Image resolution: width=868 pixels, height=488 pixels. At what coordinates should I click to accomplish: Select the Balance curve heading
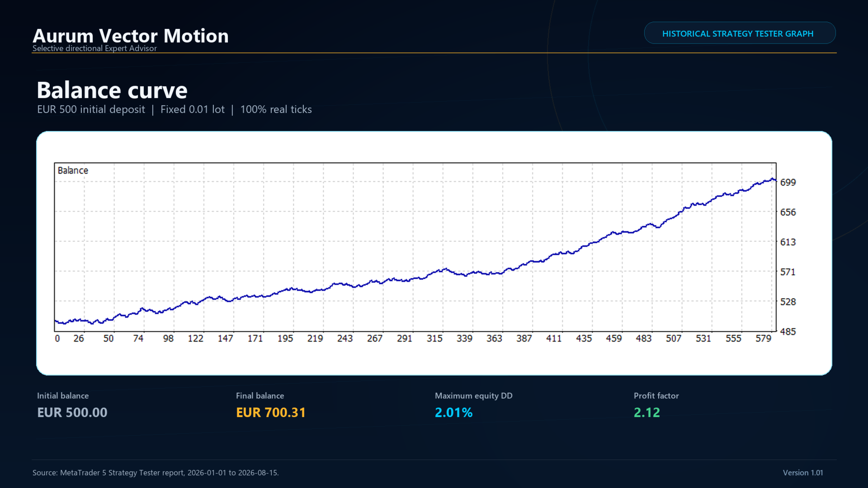(x=112, y=90)
